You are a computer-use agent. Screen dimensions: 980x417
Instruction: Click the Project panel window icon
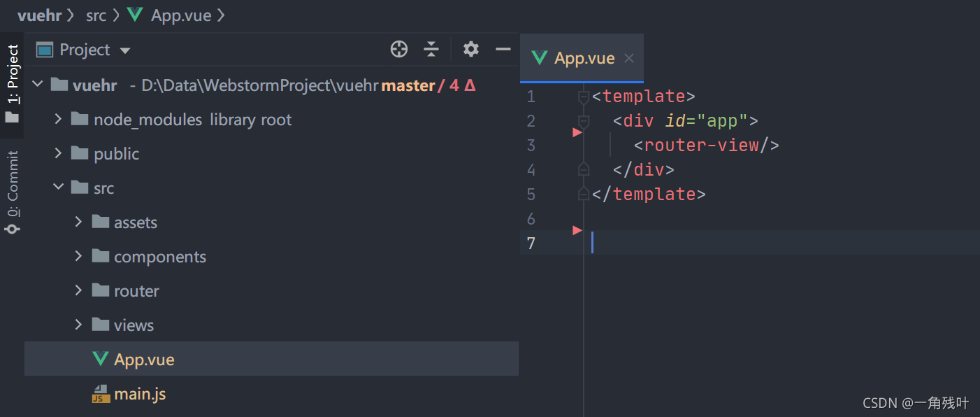(x=45, y=50)
